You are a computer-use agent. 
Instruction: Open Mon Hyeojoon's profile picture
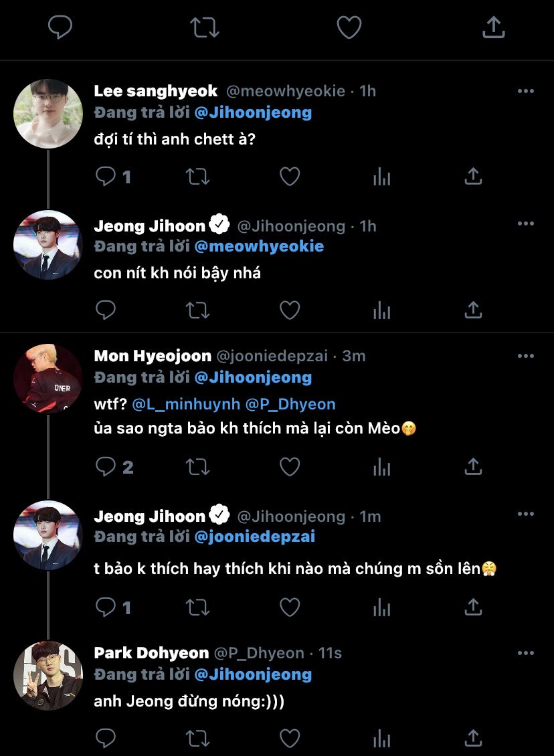click(48, 378)
